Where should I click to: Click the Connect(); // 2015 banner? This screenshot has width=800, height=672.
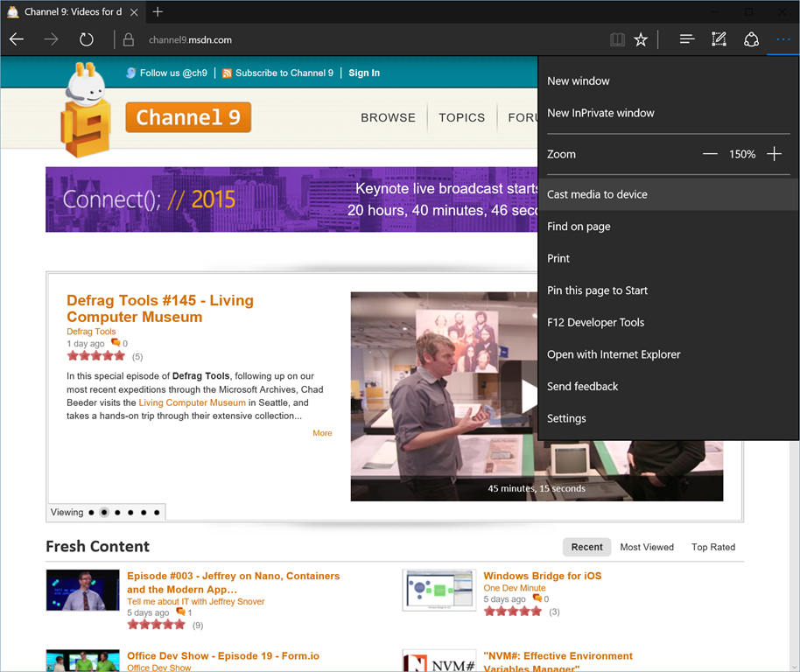click(x=291, y=199)
